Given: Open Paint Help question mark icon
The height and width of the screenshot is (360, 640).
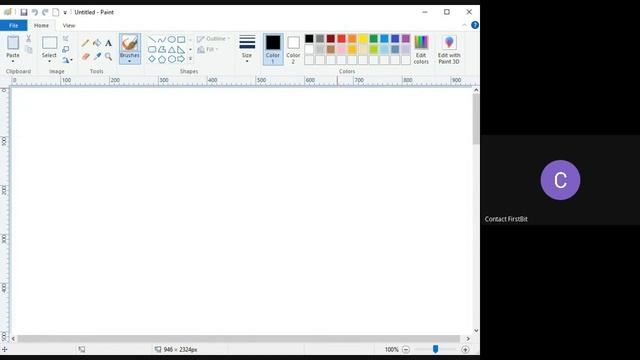Looking at the screenshot, I should [x=475, y=25].
